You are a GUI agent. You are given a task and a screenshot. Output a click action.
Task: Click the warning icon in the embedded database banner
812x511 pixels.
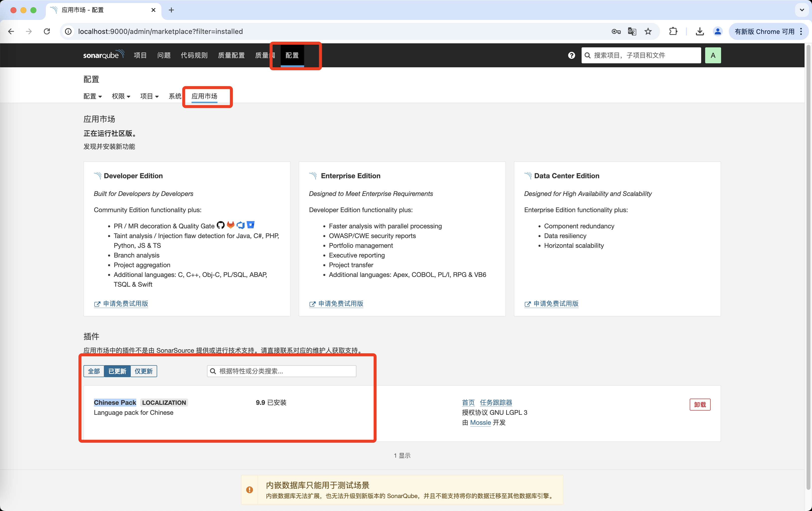pos(250,490)
